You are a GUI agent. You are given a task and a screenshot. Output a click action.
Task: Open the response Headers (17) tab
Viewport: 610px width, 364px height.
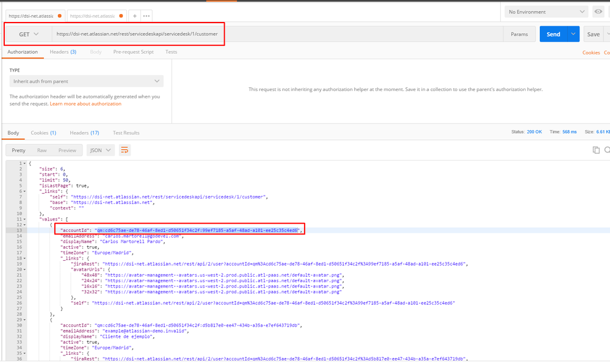pos(84,133)
